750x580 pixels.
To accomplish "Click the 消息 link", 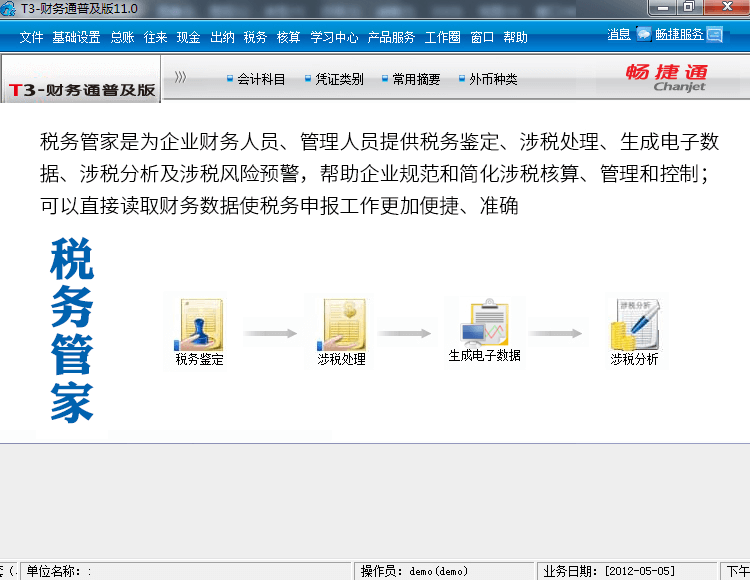I will tap(619, 34).
